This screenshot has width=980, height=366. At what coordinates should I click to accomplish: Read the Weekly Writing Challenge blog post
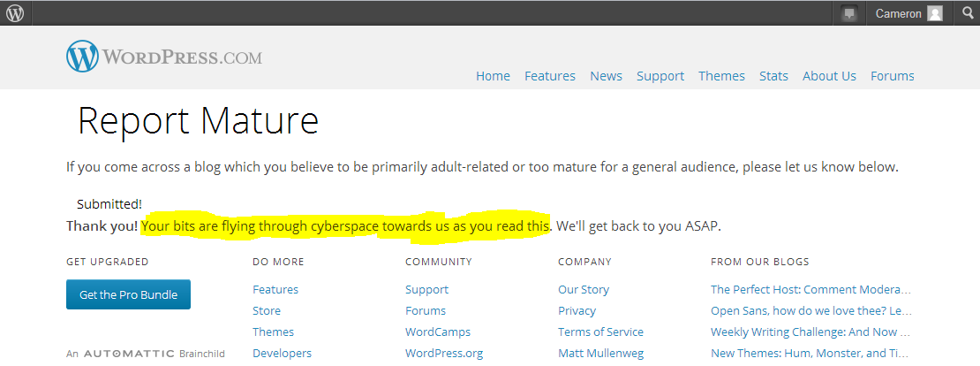tap(810, 332)
